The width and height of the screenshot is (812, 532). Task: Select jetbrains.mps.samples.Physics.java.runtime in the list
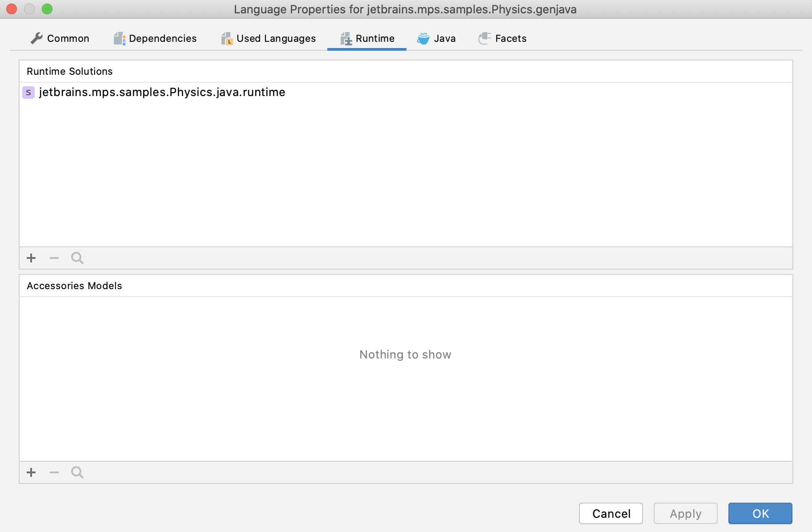(162, 93)
